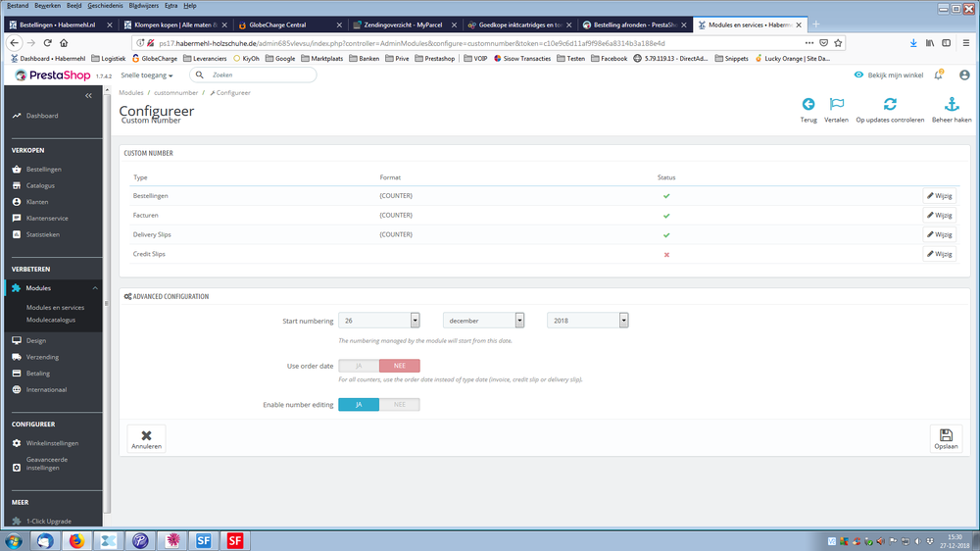
Task: Open Internationaal in sidebar
Action: [x=46, y=389]
